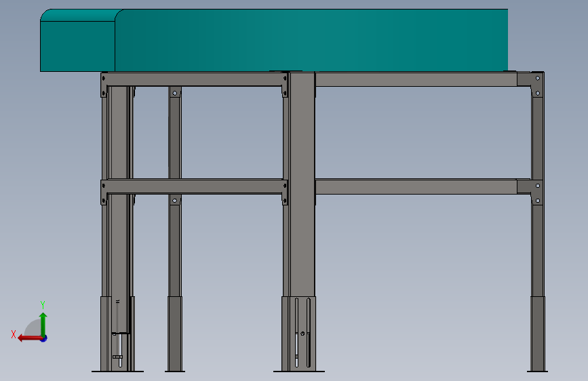Pick the top left horizontal frame beam
The image size is (588, 381).
[x=194, y=79]
